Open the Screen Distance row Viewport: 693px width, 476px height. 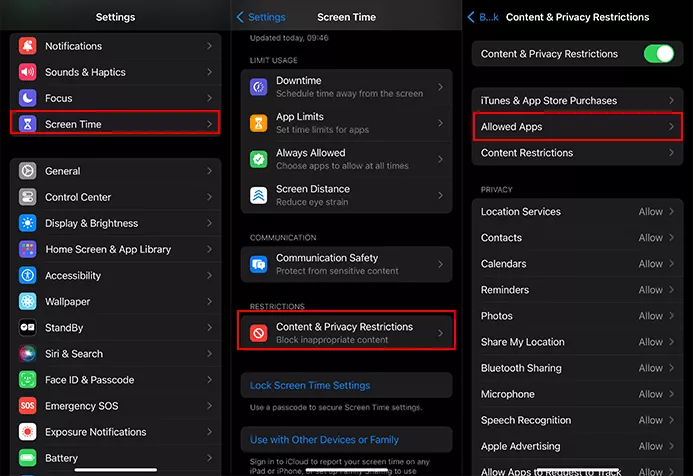tap(346, 195)
